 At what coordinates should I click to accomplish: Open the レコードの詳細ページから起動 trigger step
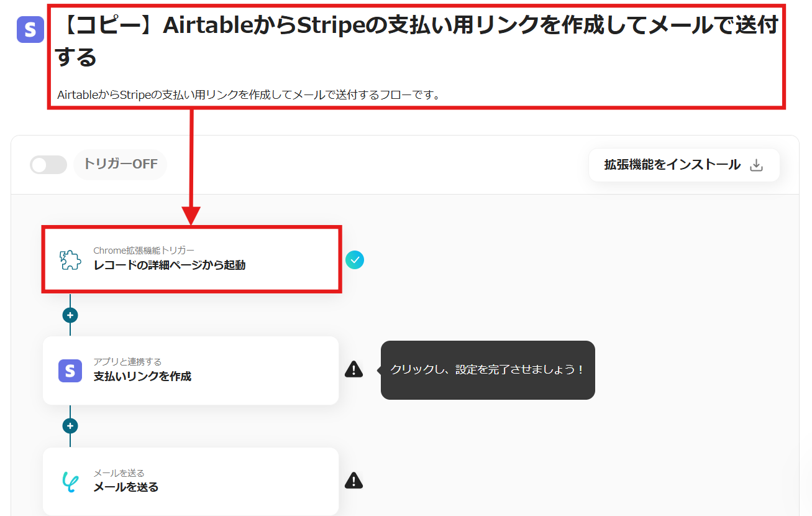(191, 259)
